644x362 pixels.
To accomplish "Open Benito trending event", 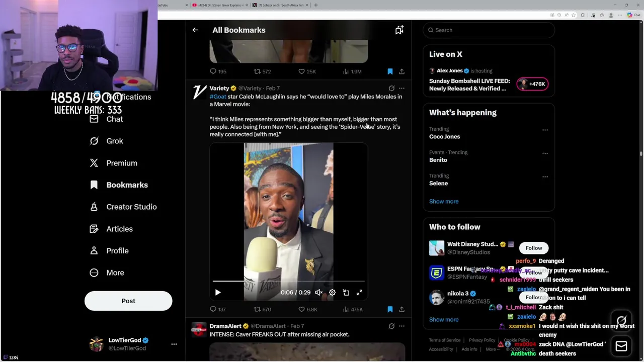I will click(x=438, y=160).
